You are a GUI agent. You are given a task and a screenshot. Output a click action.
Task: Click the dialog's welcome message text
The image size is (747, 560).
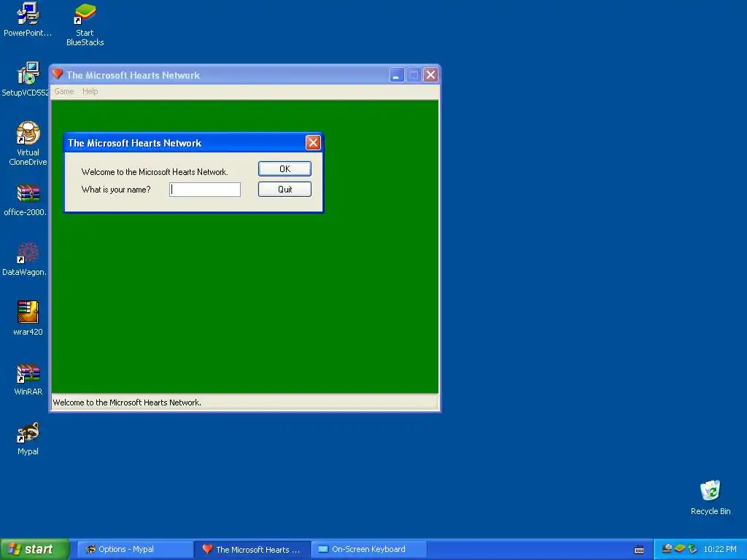[x=155, y=172]
